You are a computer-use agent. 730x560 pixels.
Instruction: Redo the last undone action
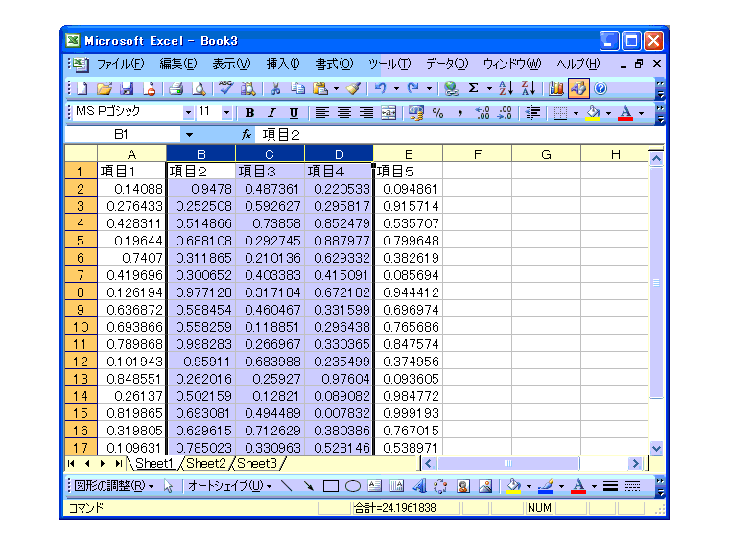[413, 88]
